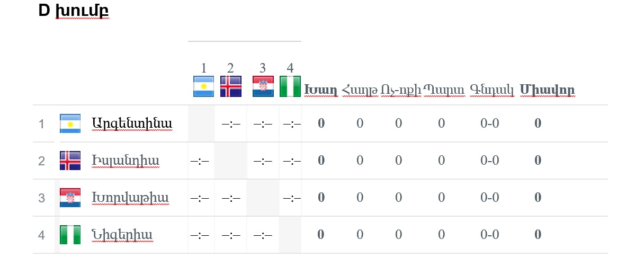Viewport: 644px width, 266px height.
Task: Click Iceland flag in row 2
Action: coord(70,161)
